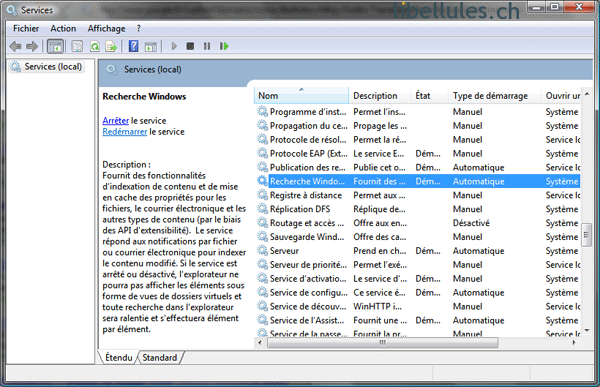The height and width of the screenshot is (387, 600).
Task: Click the horizontal scrollbar thumb
Action: [382, 343]
